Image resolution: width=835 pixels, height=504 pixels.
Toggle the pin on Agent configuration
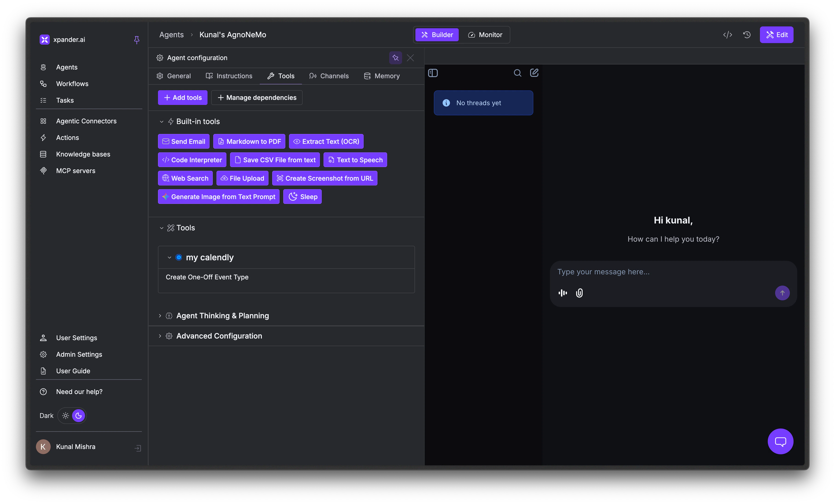pos(395,58)
